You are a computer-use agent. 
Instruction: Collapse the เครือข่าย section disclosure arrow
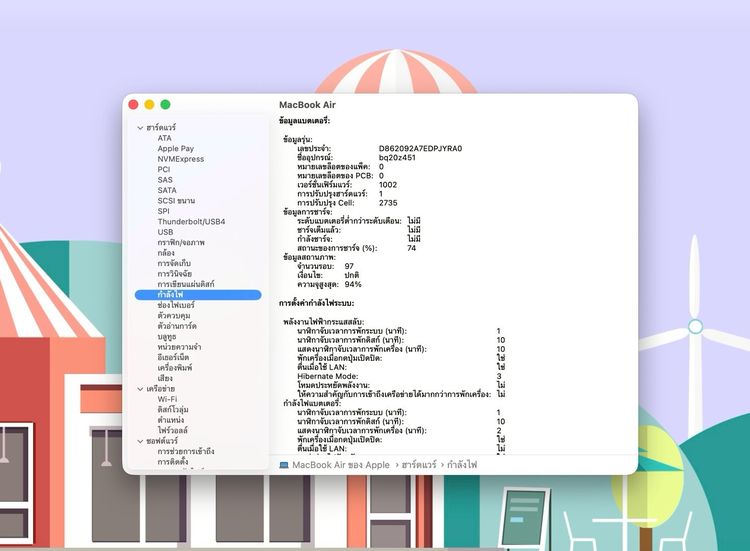(x=140, y=388)
